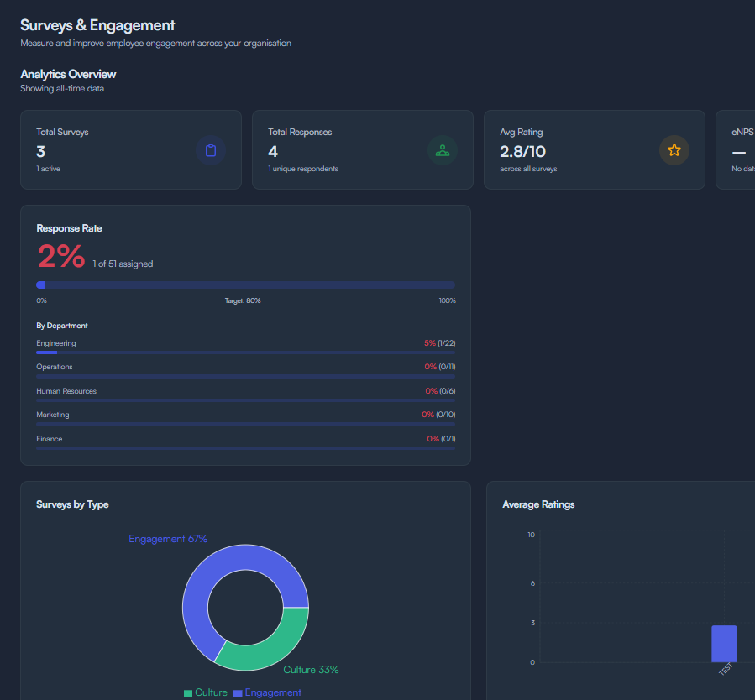755x700 pixels.
Task: Click the Response Rate heading
Action: [x=70, y=228]
